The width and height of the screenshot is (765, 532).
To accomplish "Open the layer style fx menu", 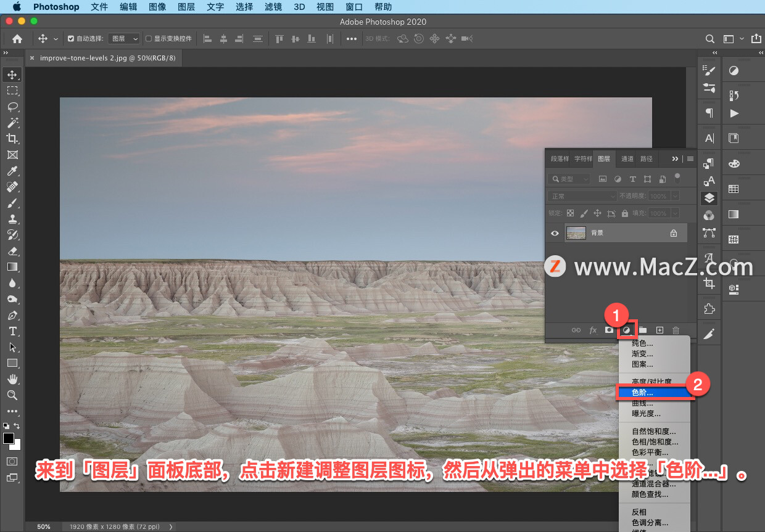I will pos(593,330).
